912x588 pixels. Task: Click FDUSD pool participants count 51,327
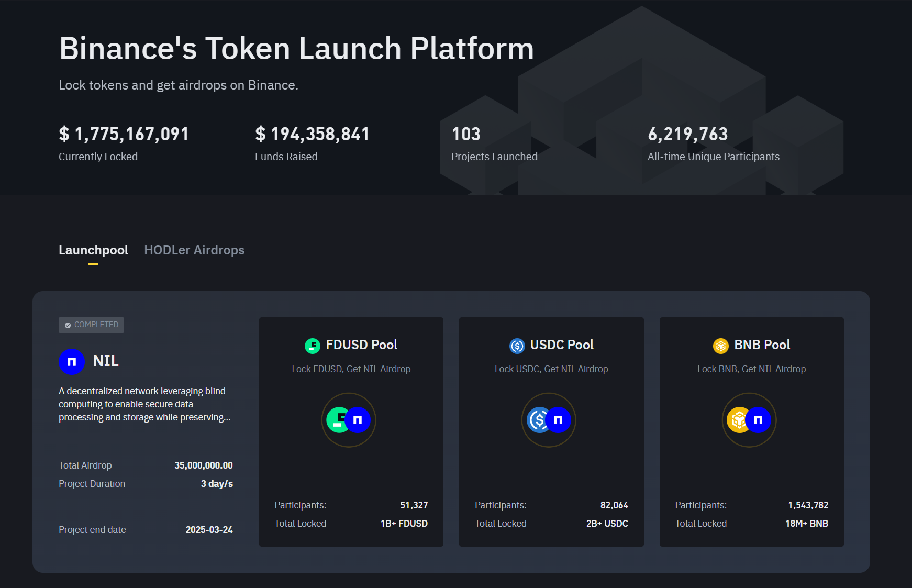pyautogui.click(x=414, y=505)
